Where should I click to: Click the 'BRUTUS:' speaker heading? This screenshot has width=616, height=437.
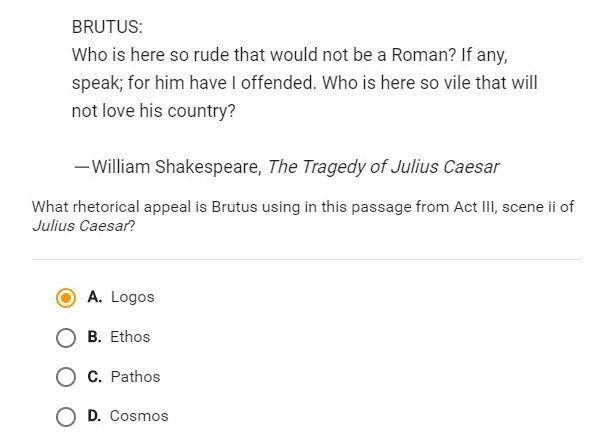click(x=107, y=27)
